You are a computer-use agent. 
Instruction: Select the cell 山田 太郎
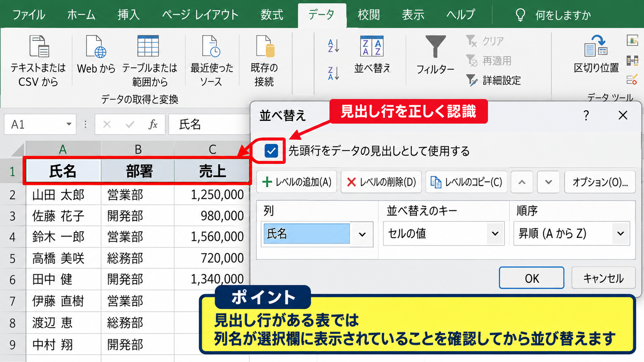64,195
